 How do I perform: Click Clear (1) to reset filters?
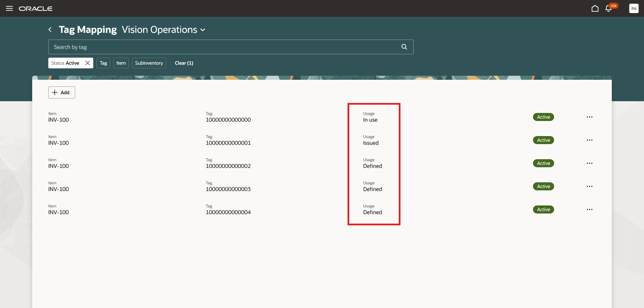(x=184, y=63)
